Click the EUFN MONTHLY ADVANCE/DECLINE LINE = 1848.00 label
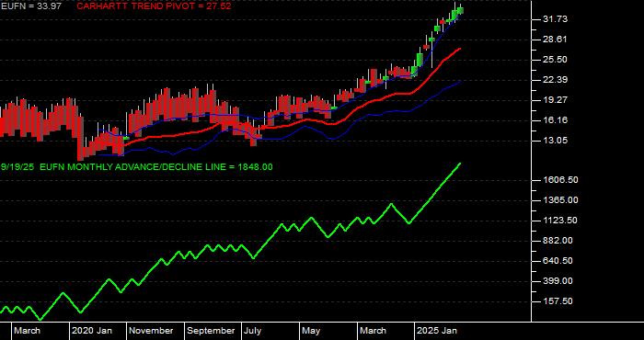 tap(156, 167)
